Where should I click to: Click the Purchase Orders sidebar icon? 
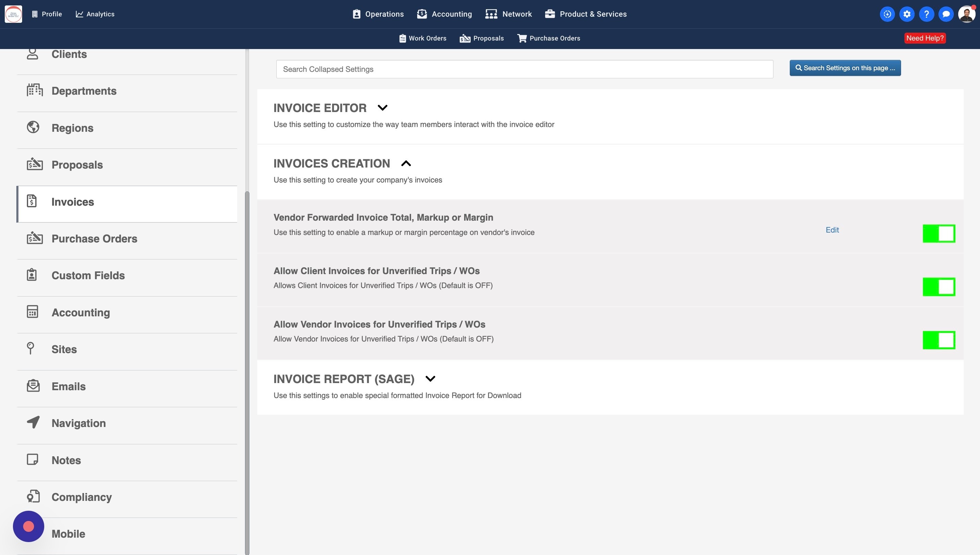click(x=35, y=238)
